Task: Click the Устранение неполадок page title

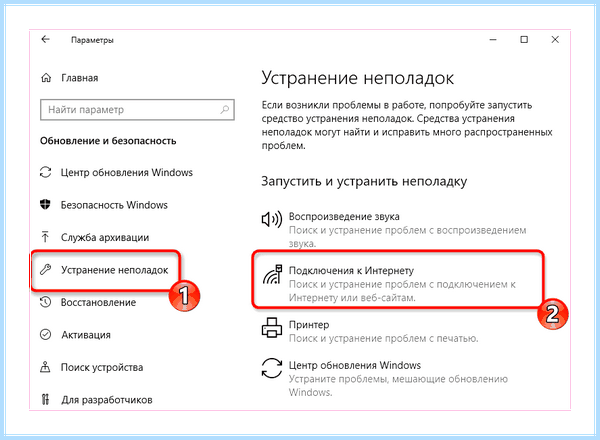Action: pyautogui.click(x=357, y=78)
